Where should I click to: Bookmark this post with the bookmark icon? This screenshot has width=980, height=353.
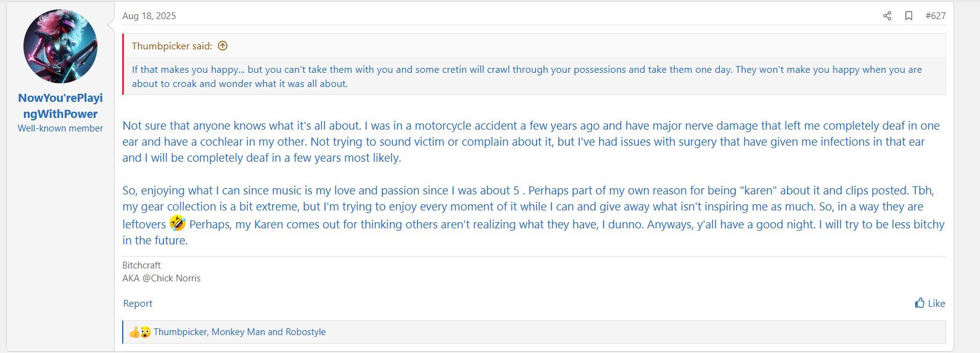[908, 16]
